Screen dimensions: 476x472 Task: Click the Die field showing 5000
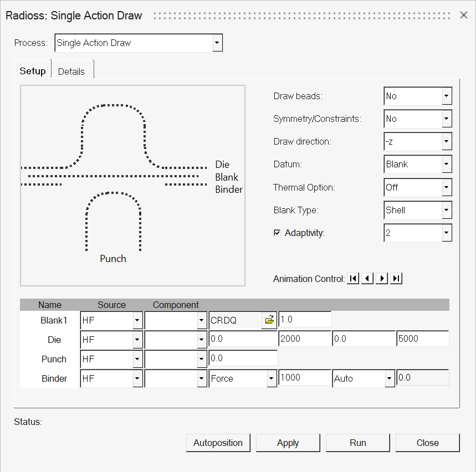(x=423, y=338)
